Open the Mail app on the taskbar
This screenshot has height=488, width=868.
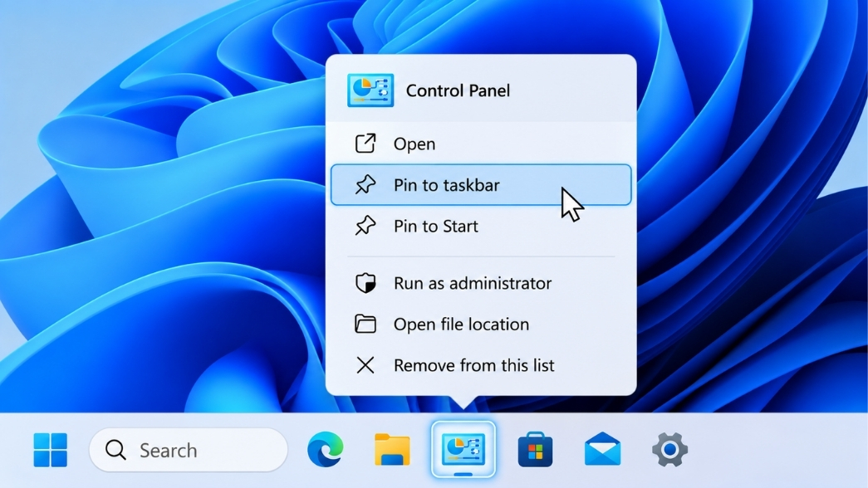click(602, 449)
